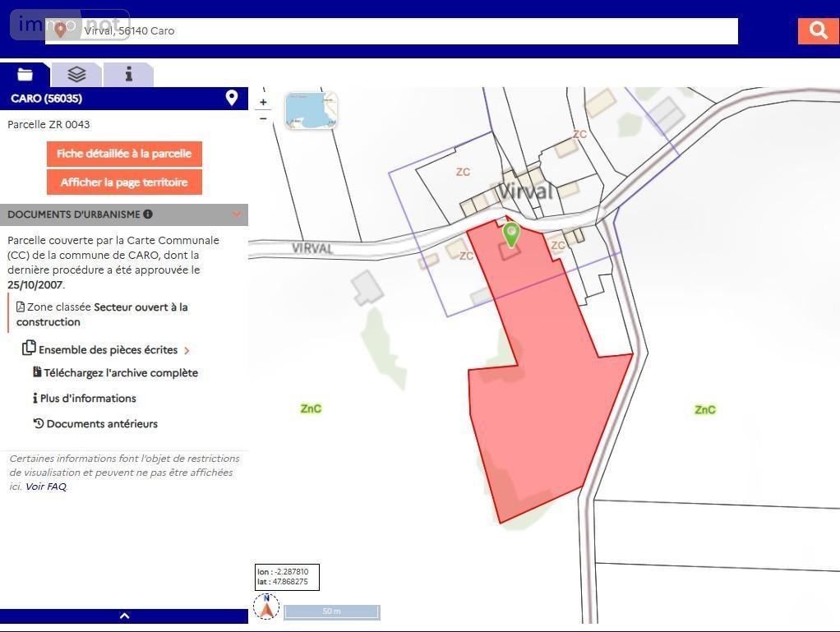The width and height of the screenshot is (840, 632).
Task: Click Afficher la page territoire button
Action: pos(124,182)
